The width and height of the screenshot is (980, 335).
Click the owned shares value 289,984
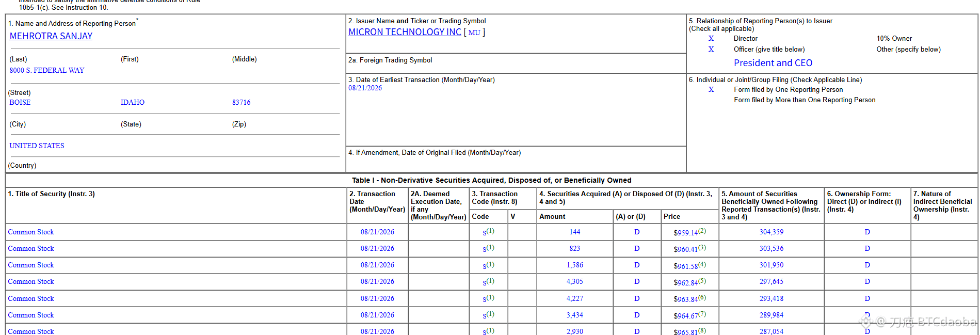click(x=772, y=315)
